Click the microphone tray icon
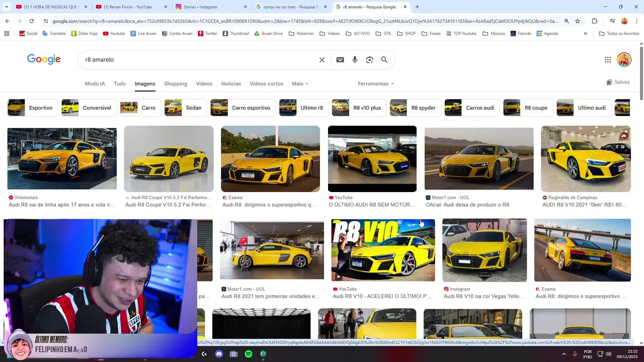The image size is (644, 362). click(575, 354)
